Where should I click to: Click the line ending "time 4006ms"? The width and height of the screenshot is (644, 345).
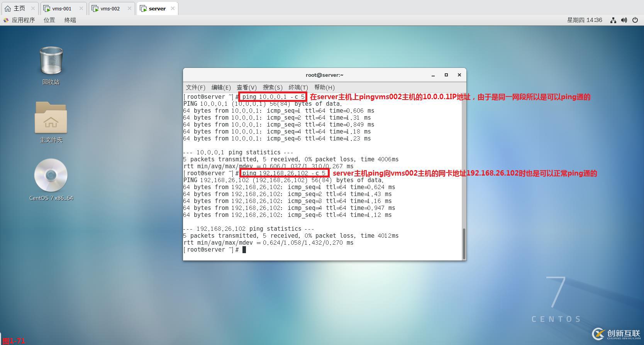tap(291, 159)
